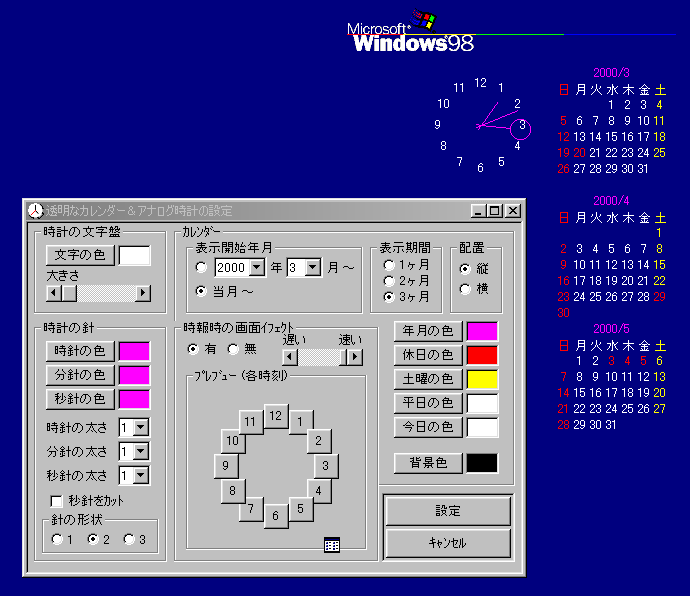Click the 秒針の色 button
Screen dimensions: 690x596
tap(80, 399)
